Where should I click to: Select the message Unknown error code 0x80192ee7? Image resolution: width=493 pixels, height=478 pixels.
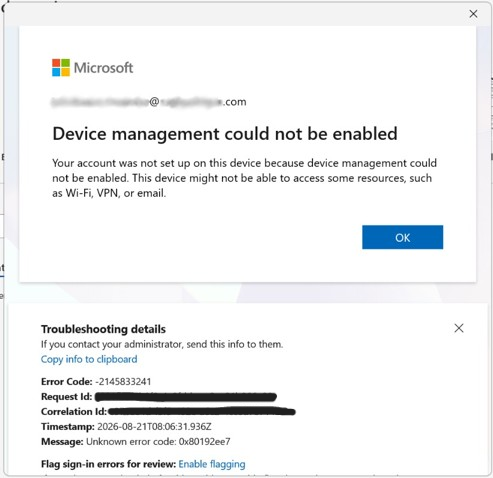click(x=158, y=442)
